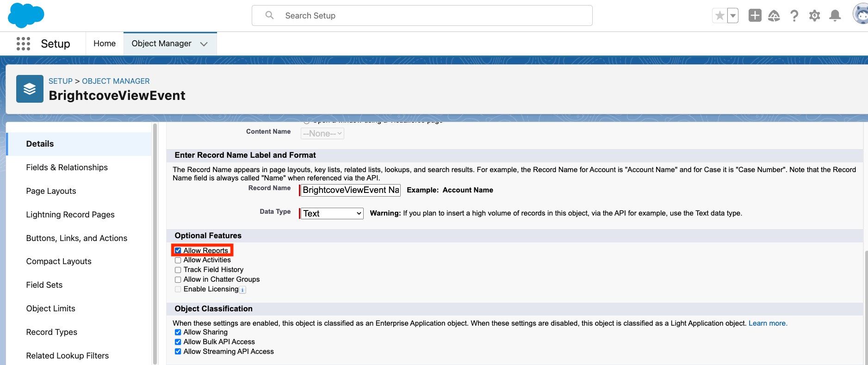Switch to the Object Manager tab

161,43
